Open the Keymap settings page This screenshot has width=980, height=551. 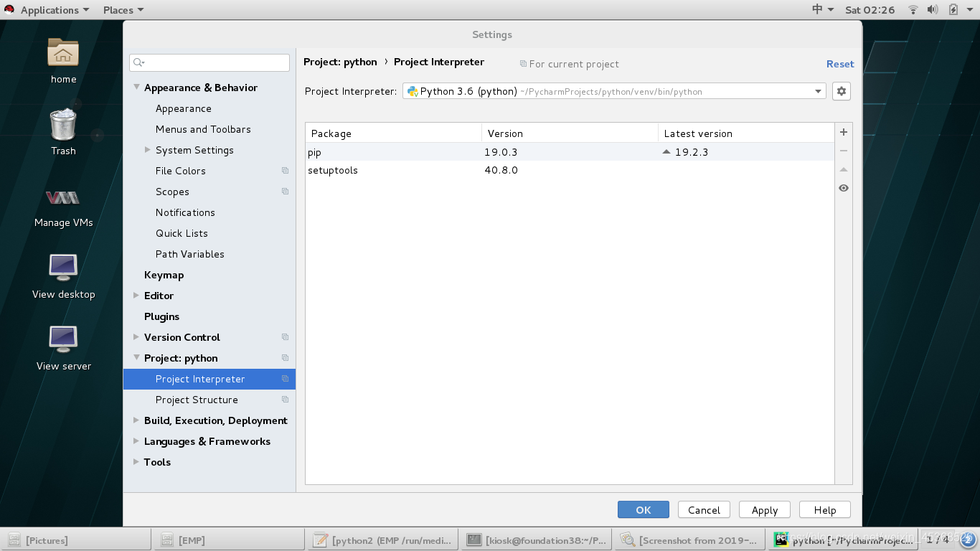coord(164,275)
